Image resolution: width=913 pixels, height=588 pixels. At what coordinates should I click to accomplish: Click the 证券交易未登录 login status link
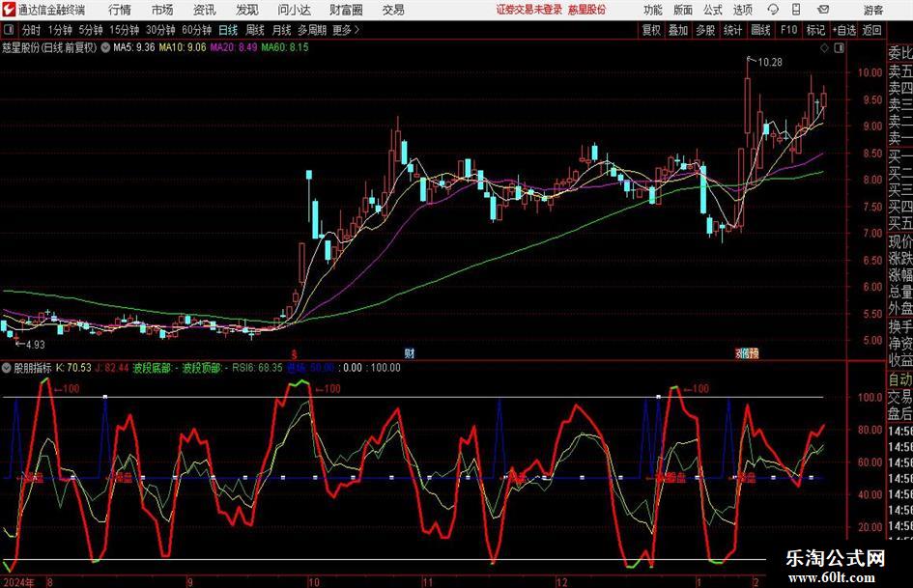tap(529, 10)
